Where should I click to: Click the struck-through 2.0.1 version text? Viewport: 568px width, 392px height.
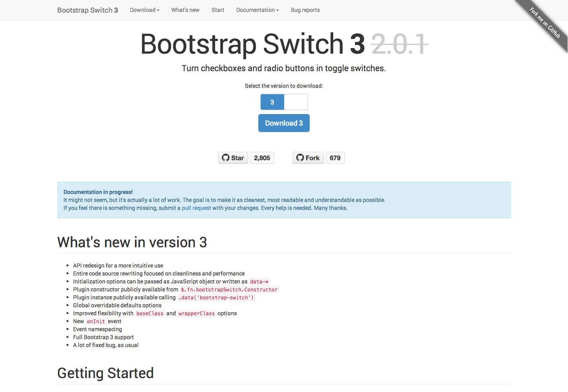tap(399, 44)
